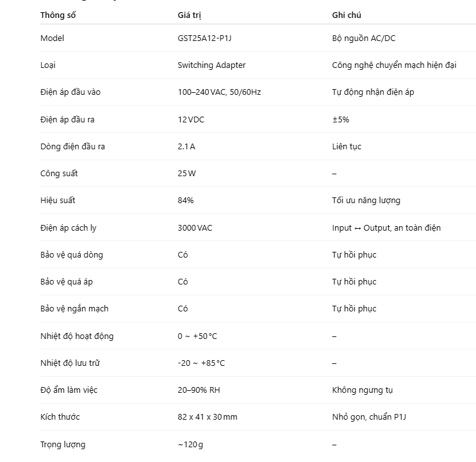
Task: Select the 3000VAC isolation voltage value
Action: [195, 228]
